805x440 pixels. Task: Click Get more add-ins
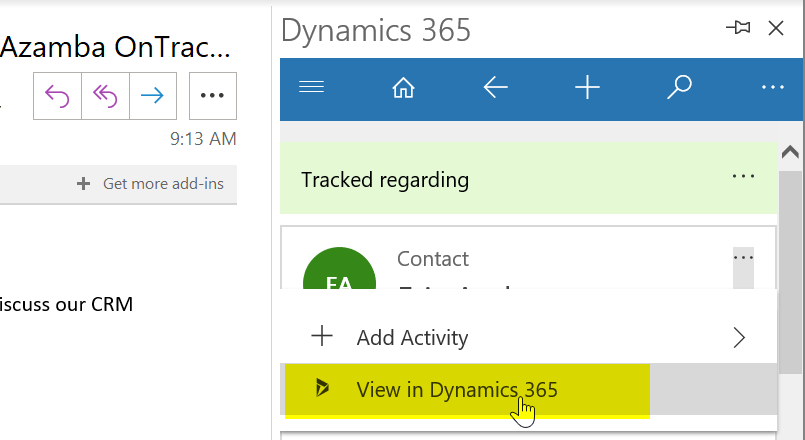tap(152, 184)
